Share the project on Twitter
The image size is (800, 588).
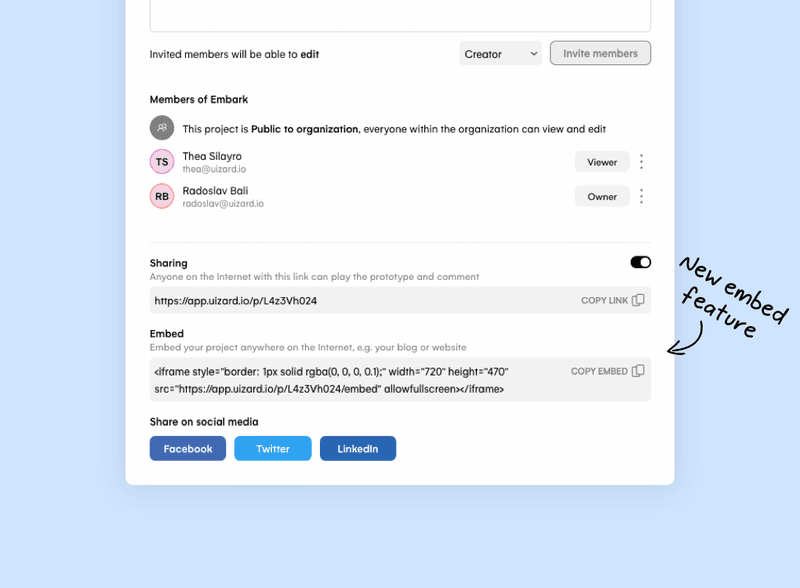(x=272, y=448)
